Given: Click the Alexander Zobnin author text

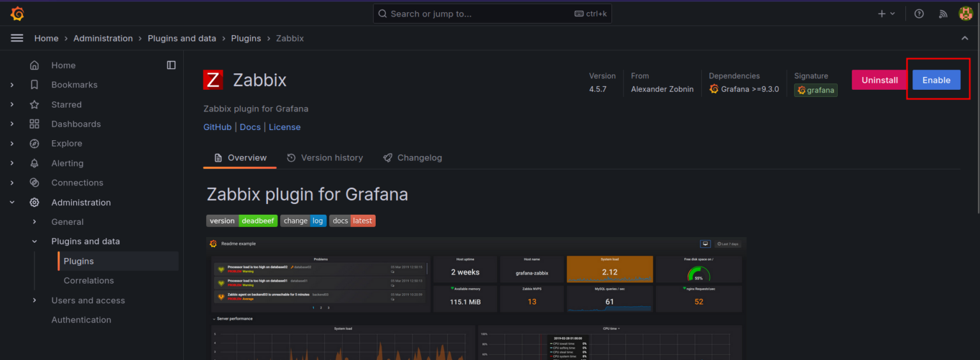Looking at the screenshot, I should pyautogui.click(x=662, y=89).
